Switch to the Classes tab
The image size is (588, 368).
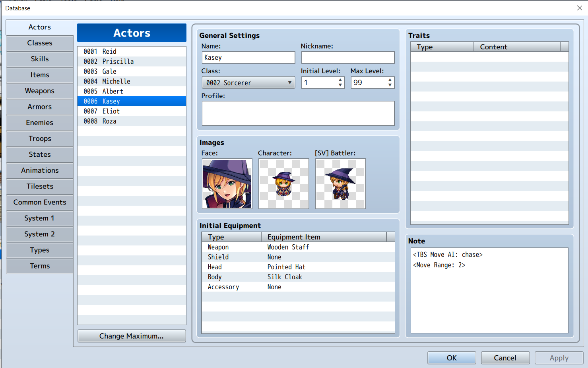pos(40,43)
